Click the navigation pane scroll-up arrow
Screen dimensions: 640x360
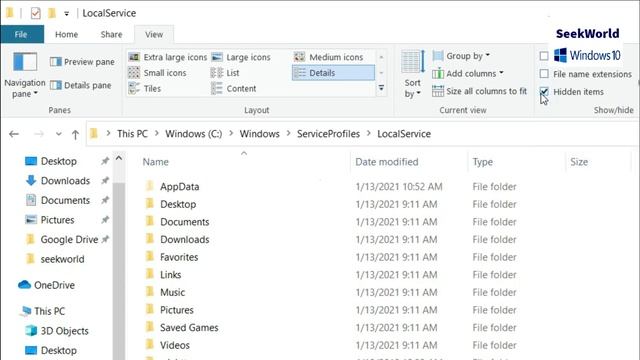[119, 158]
